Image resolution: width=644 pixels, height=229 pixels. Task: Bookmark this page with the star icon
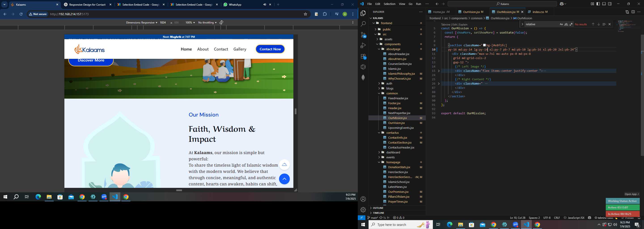(305, 14)
